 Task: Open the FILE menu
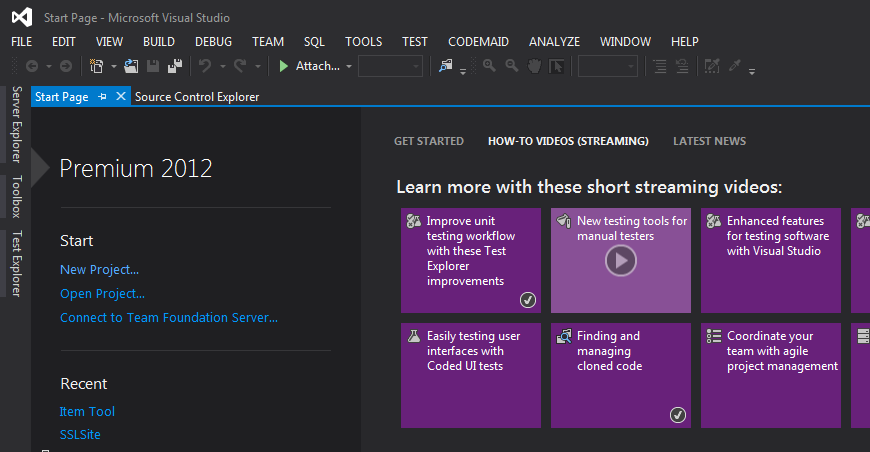(22, 42)
